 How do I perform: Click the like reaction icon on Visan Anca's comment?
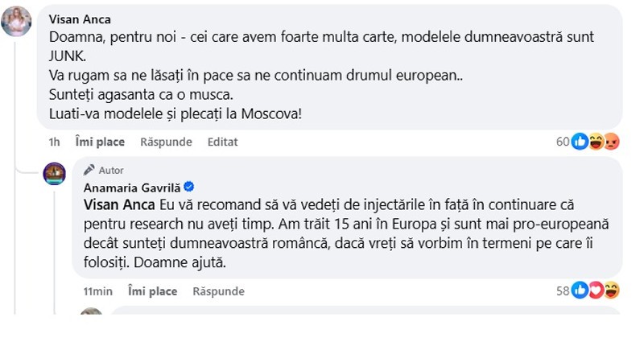click(580, 142)
